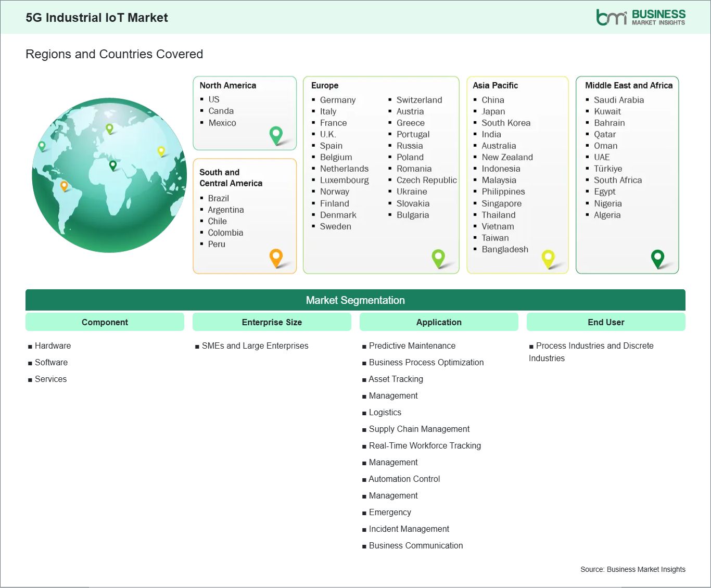Viewport: 711px width, 588px height.
Task: Click the yellow map pin on the globe
Action: point(161,151)
